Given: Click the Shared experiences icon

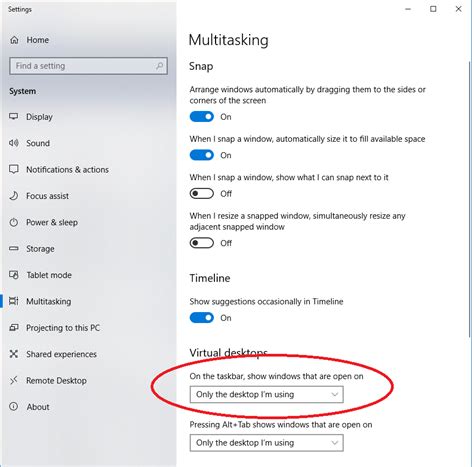Looking at the screenshot, I should coord(14,354).
